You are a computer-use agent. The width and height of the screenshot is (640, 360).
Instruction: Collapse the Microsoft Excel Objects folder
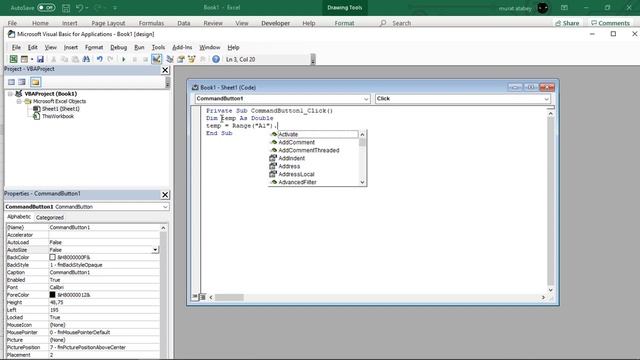coord(19,101)
